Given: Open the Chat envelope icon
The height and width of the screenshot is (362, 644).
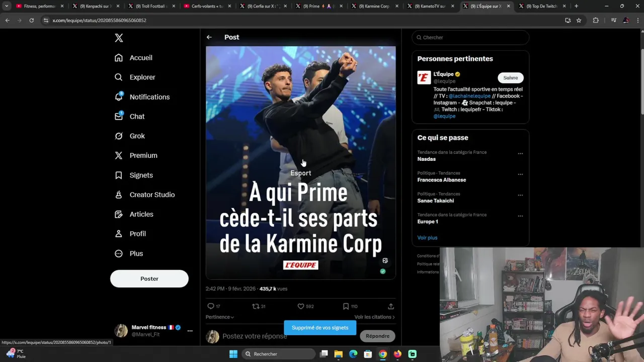Looking at the screenshot, I should point(119,116).
